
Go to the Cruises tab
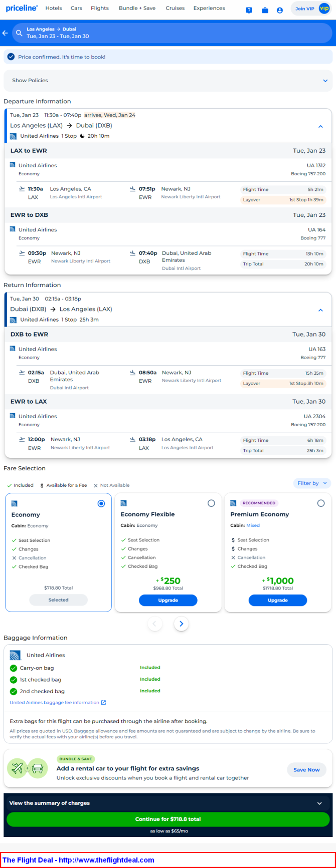[x=175, y=9]
